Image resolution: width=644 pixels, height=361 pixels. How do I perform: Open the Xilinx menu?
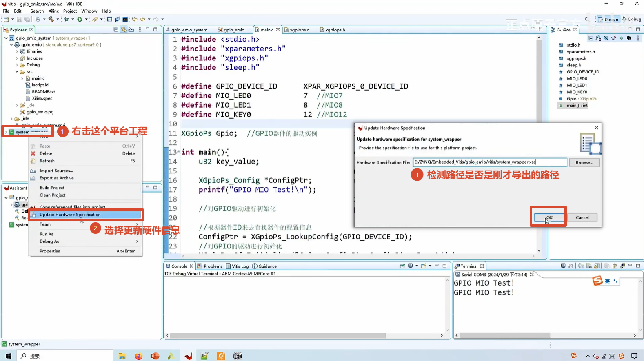[x=53, y=11]
